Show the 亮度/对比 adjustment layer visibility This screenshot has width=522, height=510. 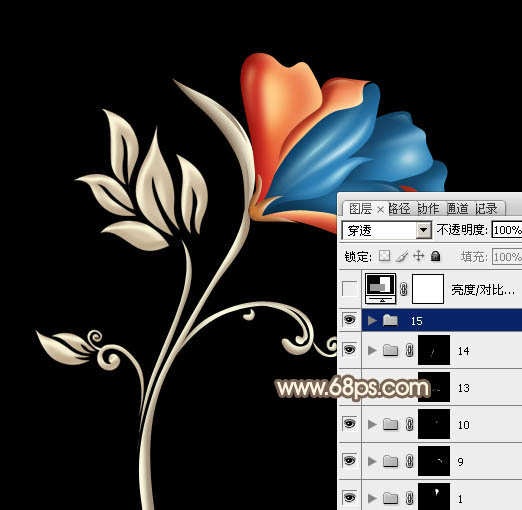[x=349, y=289]
